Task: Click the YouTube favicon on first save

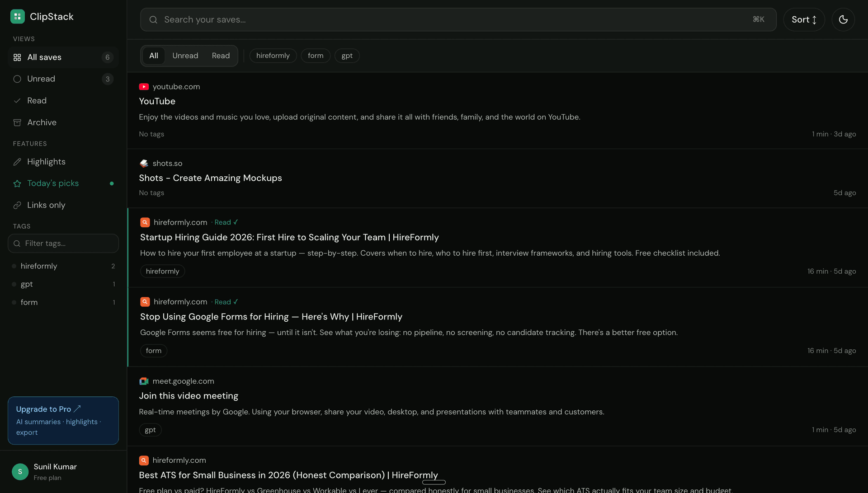Action: pos(144,86)
